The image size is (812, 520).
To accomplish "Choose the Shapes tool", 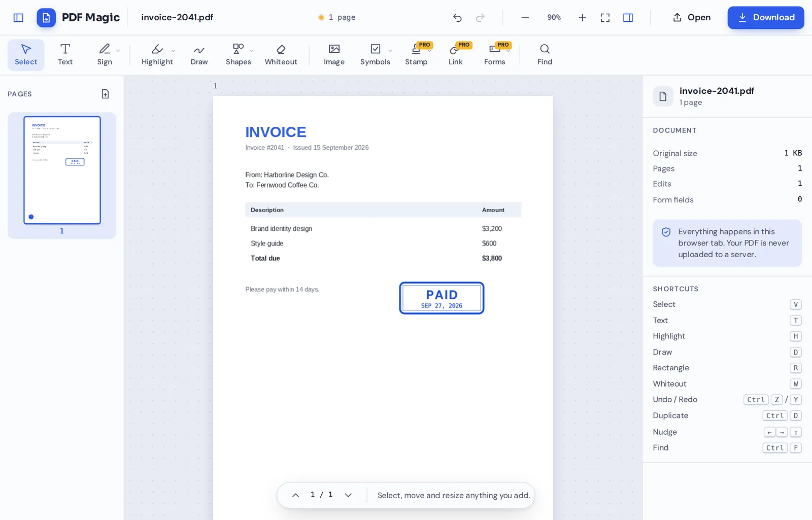I will coord(238,55).
